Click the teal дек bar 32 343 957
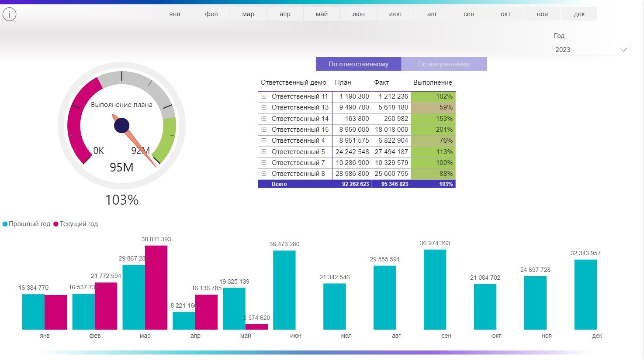The image size is (644, 360). click(x=585, y=295)
